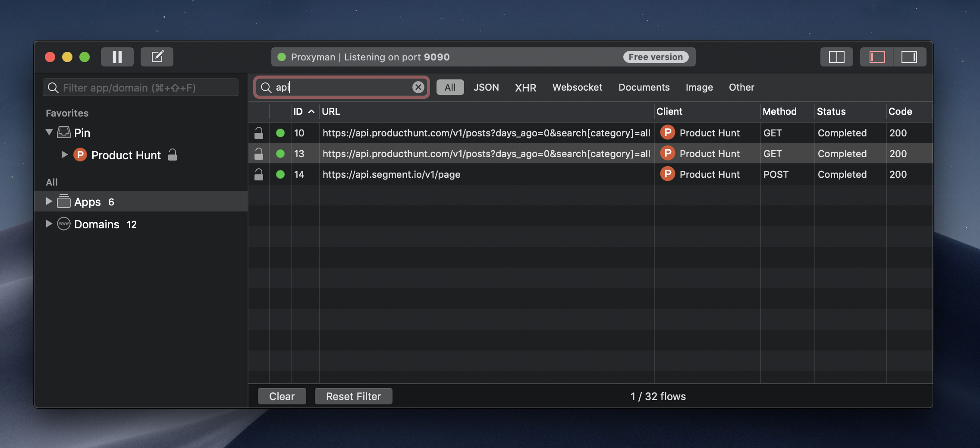Click the Pin tray icon in Favorites

[x=64, y=132]
